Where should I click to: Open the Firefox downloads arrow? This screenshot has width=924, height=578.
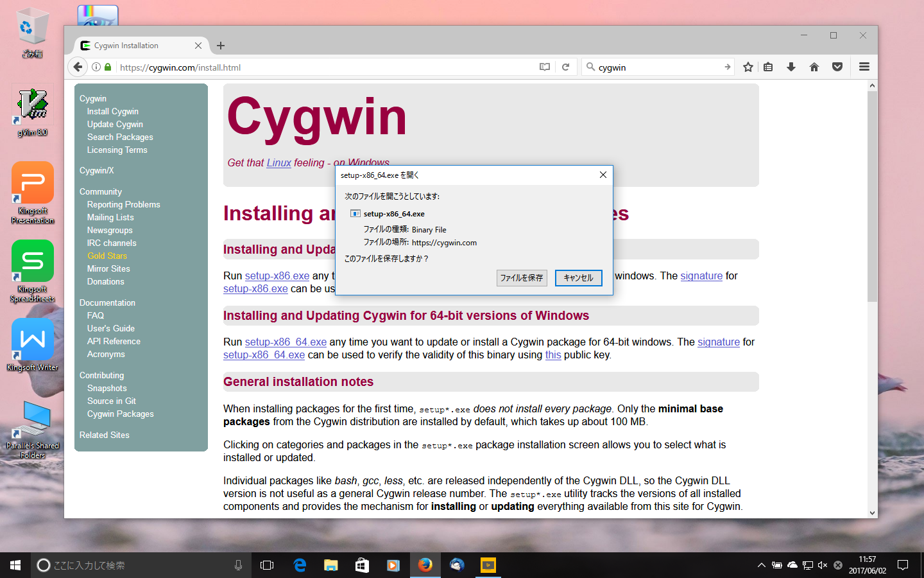[791, 67]
